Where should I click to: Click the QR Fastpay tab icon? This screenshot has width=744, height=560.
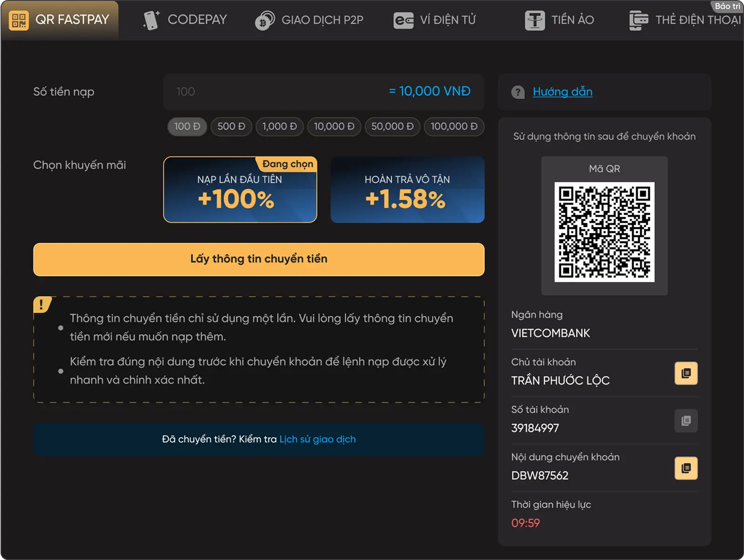coord(19,20)
